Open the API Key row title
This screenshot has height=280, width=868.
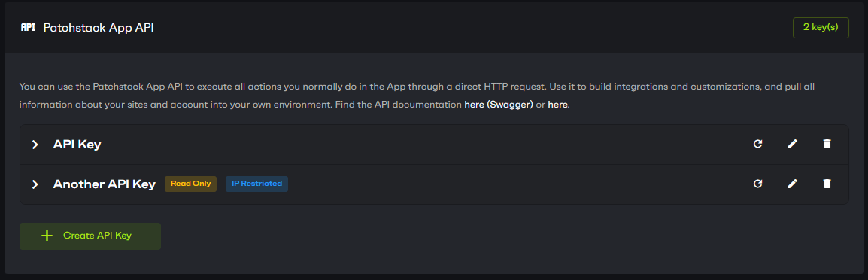77,145
